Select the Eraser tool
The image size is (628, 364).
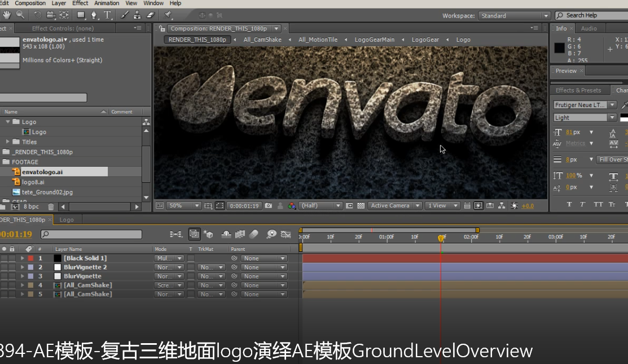pos(151,15)
